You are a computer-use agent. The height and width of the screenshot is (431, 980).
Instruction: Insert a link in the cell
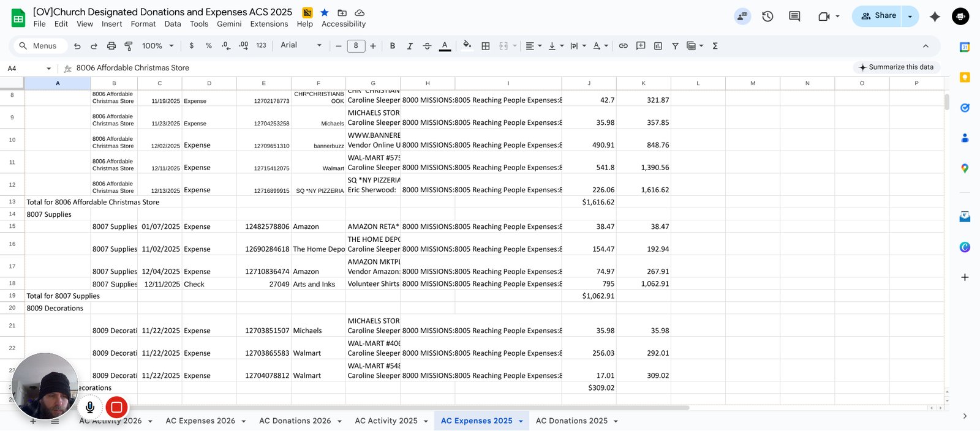click(624, 46)
